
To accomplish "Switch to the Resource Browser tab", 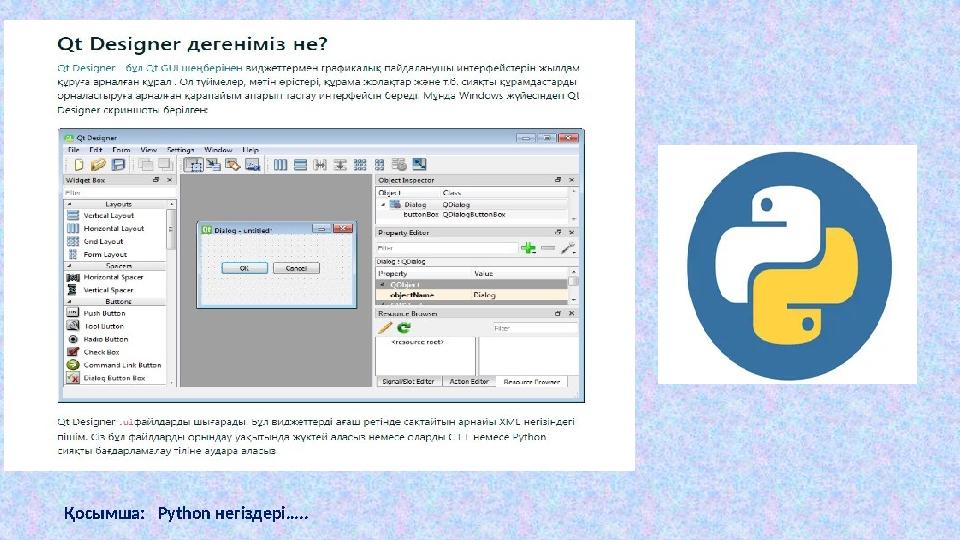I will coord(531,382).
